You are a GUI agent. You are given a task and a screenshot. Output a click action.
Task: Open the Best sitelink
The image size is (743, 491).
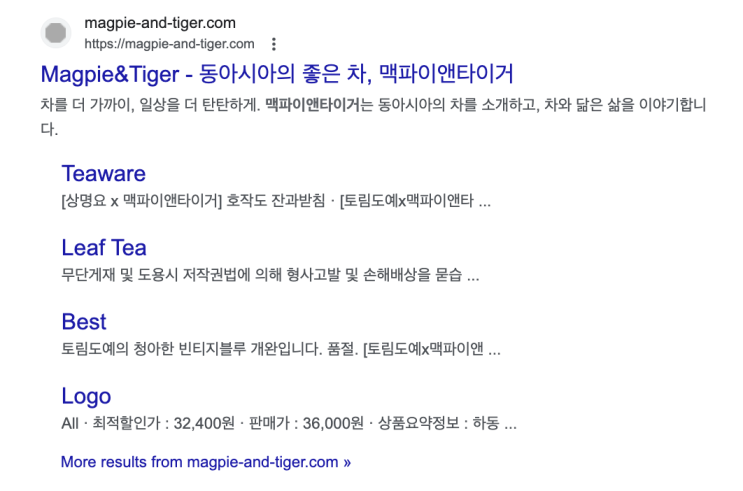pyautogui.click(x=83, y=321)
